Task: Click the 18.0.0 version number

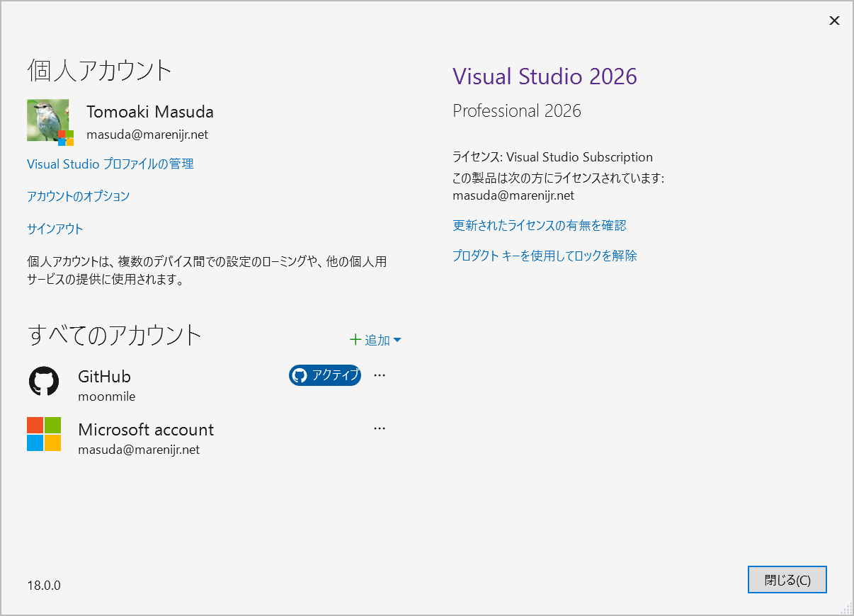Action: tap(44, 586)
